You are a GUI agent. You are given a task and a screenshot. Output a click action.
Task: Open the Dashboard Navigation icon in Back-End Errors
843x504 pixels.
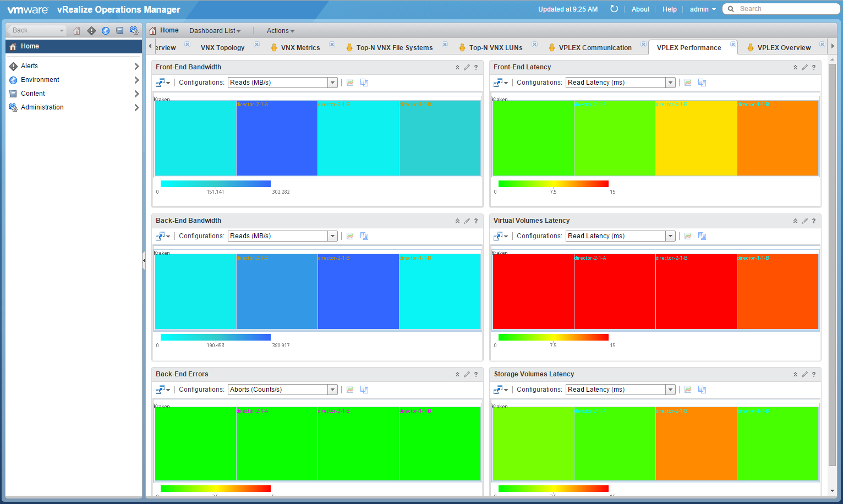(x=162, y=390)
